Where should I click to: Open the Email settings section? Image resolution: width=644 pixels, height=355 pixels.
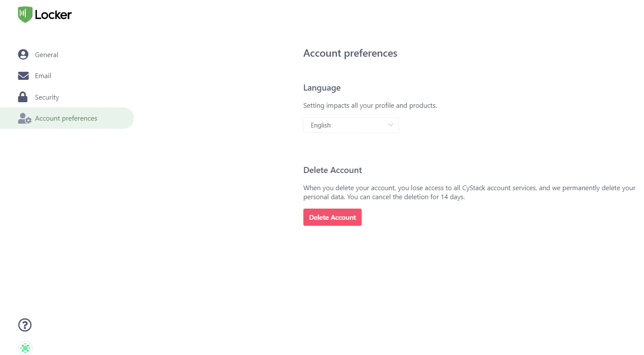pos(43,76)
